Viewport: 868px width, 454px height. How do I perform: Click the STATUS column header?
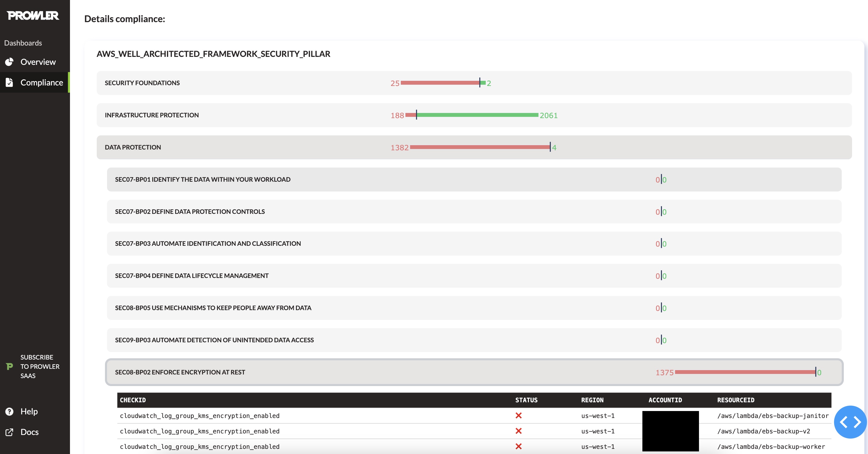(526, 400)
